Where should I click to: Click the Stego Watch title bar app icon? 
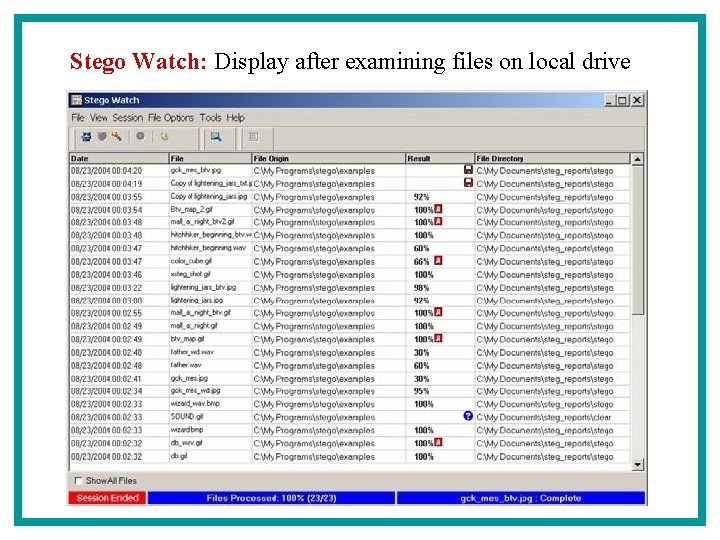click(x=76, y=100)
